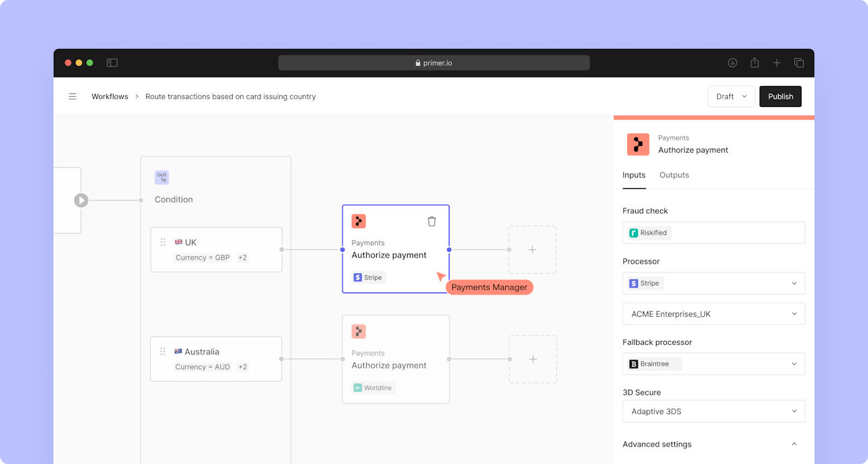Grab the Australia condition drag handle
This screenshot has width=868, height=464.
click(163, 352)
